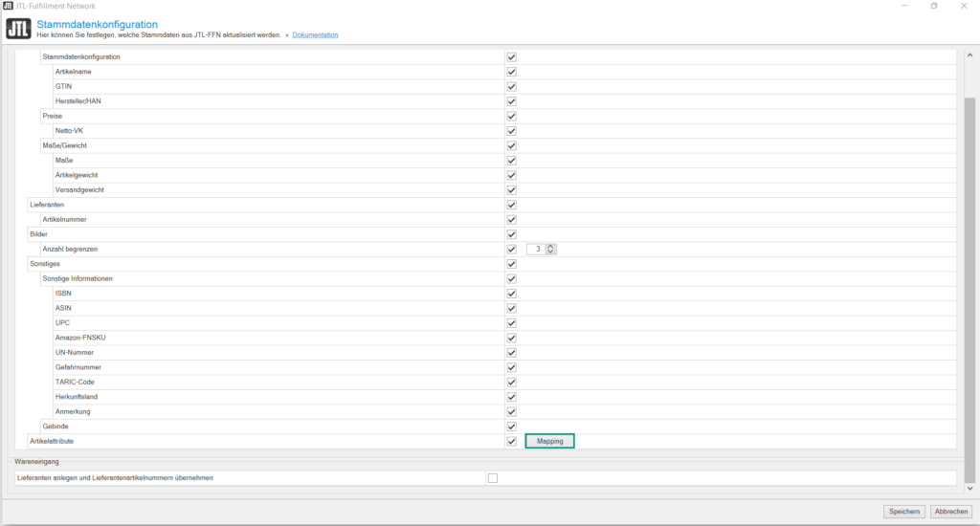Uncheck the TARIC-Code checkbox
The image size is (980, 526).
point(511,382)
